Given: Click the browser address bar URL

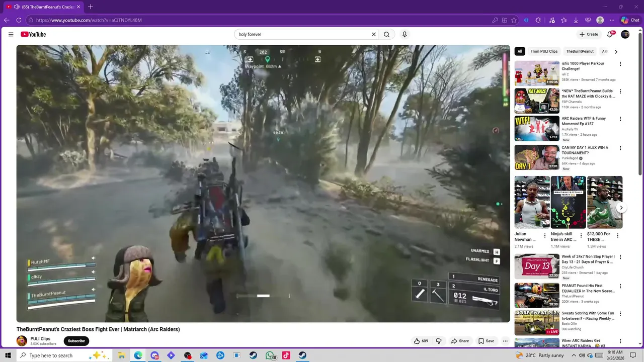Looking at the screenshot, I should [x=89, y=20].
